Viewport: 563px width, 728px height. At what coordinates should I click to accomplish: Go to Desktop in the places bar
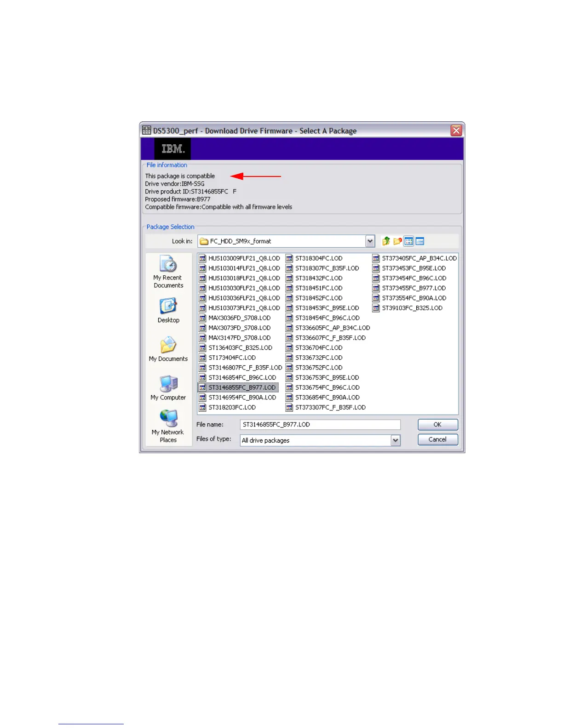click(x=168, y=311)
